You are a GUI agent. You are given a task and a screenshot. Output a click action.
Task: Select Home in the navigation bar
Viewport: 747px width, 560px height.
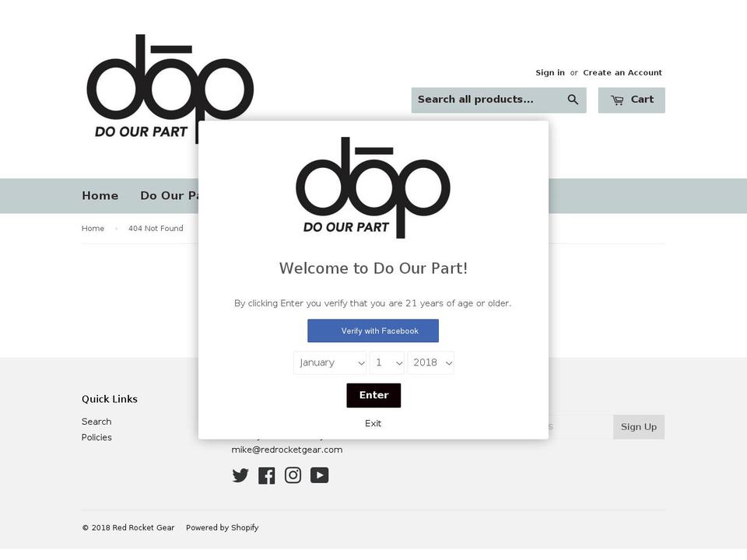pos(100,196)
